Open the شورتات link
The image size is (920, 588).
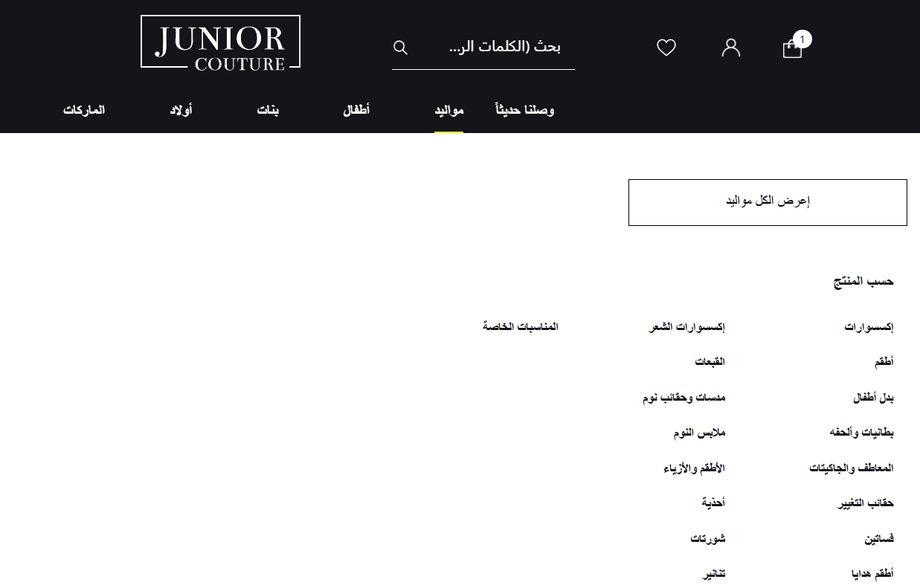click(707, 539)
